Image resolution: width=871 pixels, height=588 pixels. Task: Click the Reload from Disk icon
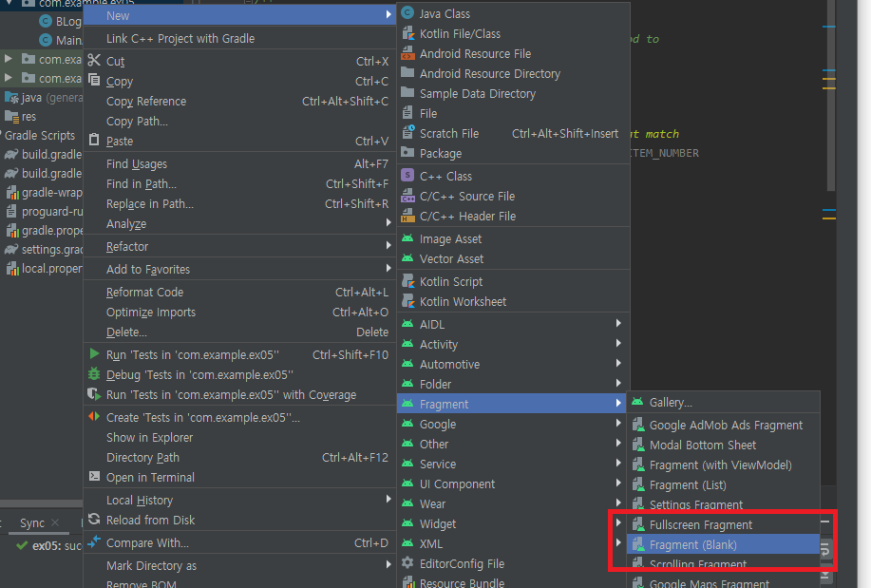click(x=94, y=519)
